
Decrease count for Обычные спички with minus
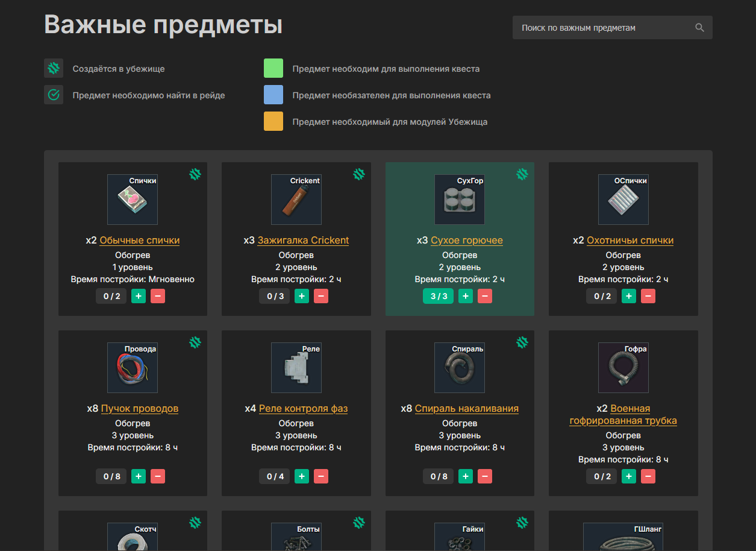158,296
